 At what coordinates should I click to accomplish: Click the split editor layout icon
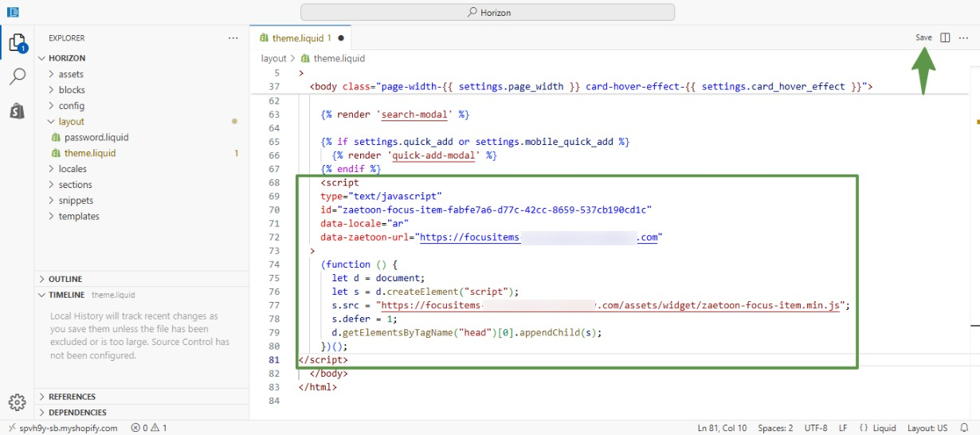[945, 37]
